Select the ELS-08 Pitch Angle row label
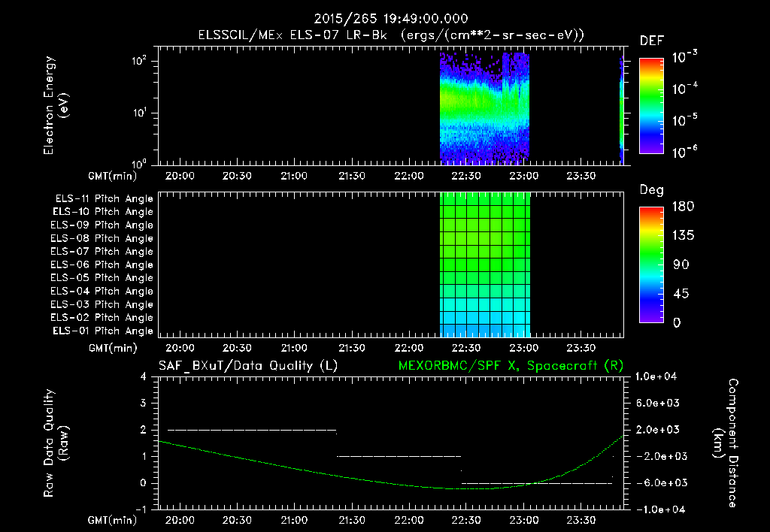Viewport: 770px width, 532px height. click(102, 238)
